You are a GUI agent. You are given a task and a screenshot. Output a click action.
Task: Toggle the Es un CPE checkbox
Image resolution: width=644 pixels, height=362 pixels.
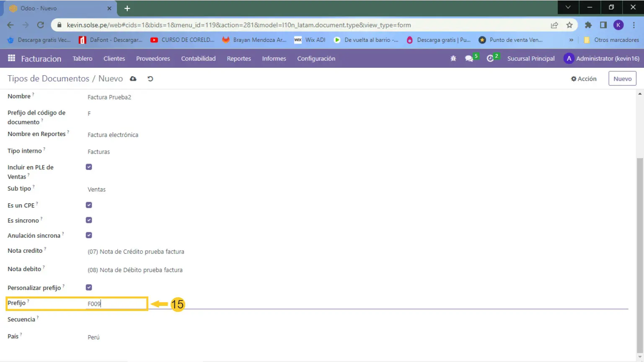[x=89, y=205]
